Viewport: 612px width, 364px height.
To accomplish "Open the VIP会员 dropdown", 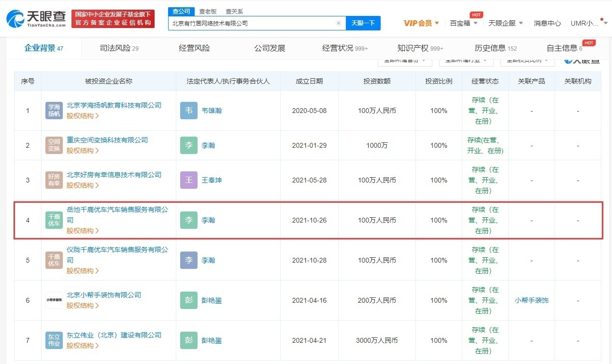I will point(421,23).
